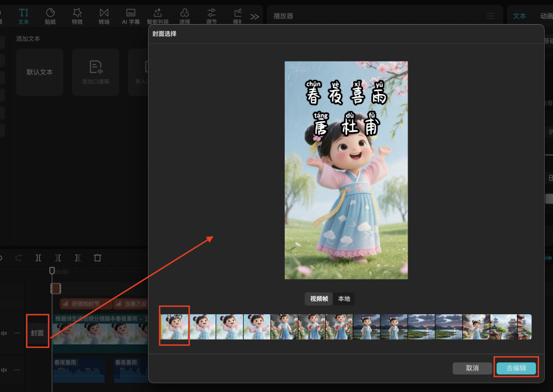Open the 调节 (Adjust) panel
The image size is (553, 392).
pos(211,16)
